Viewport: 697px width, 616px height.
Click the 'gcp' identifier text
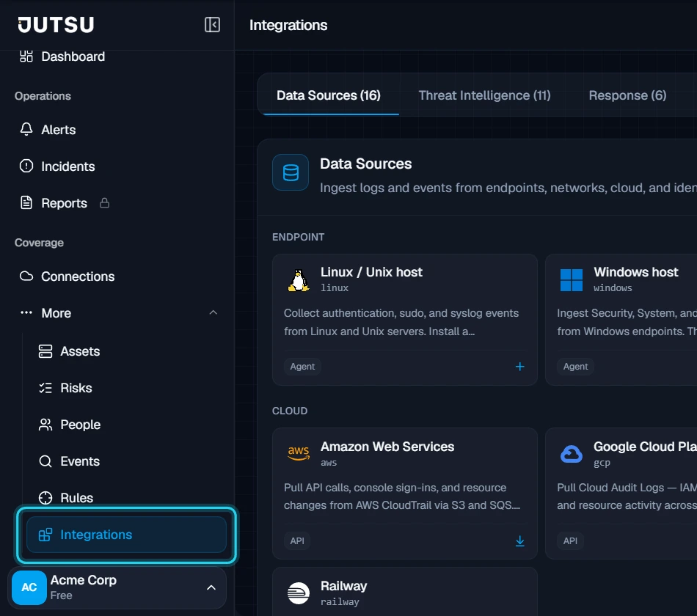[x=602, y=463]
